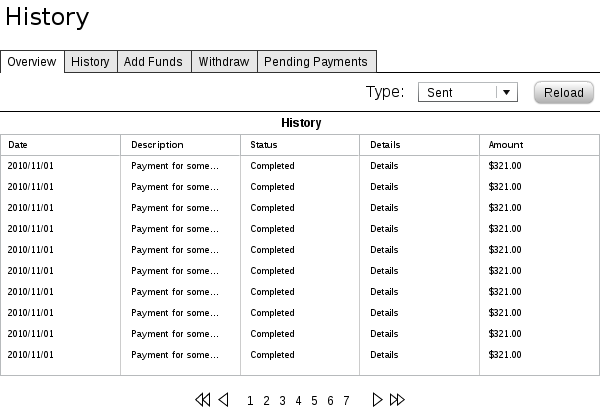Click the bold 'History' table title
Viewport: 604px width, 408px height.
(301, 123)
